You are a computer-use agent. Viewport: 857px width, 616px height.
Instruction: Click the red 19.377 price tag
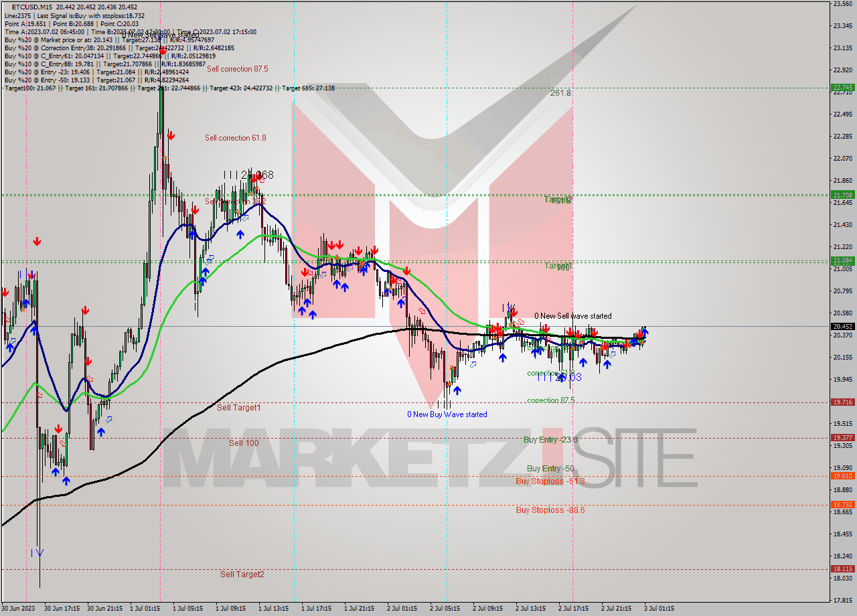point(842,438)
